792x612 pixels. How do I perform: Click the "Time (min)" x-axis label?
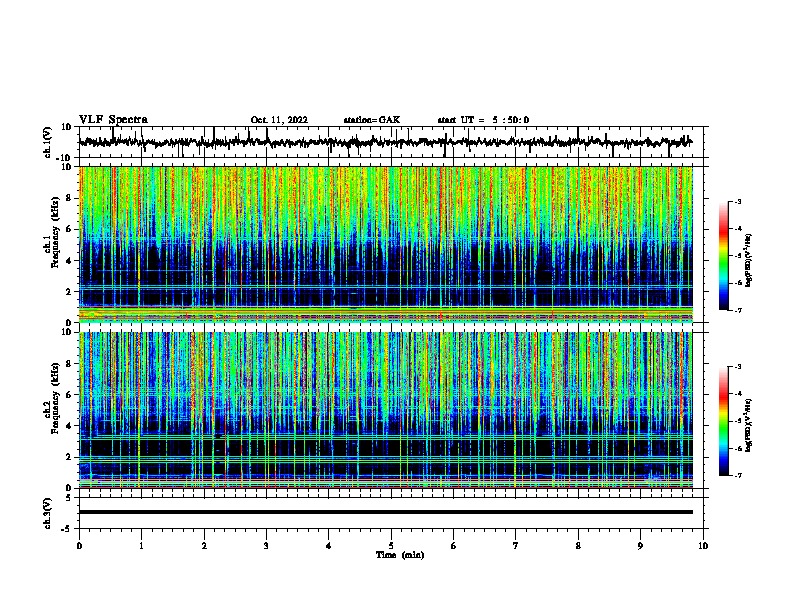pyautogui.click(x=400, y=555)
